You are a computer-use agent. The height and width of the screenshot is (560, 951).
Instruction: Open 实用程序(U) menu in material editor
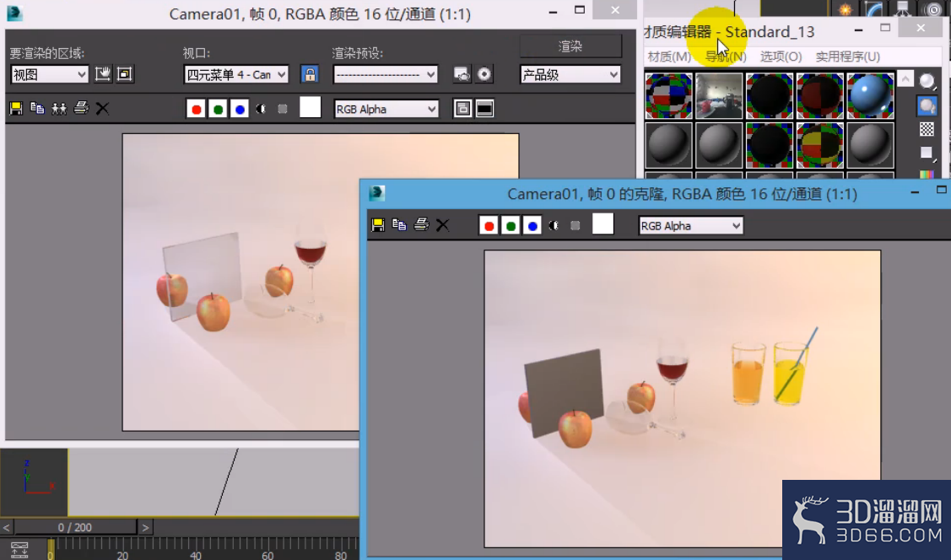coord(848,57)
